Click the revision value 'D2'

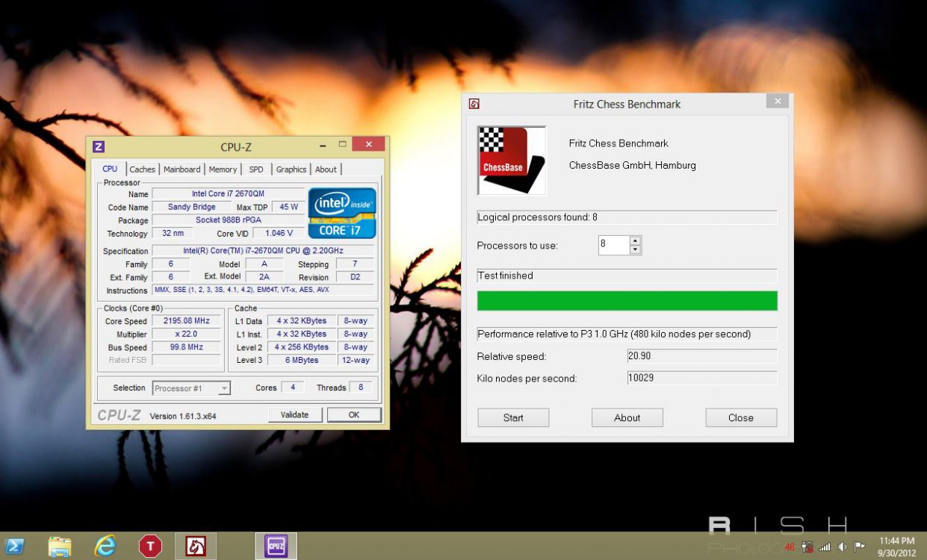coord(356,277)
